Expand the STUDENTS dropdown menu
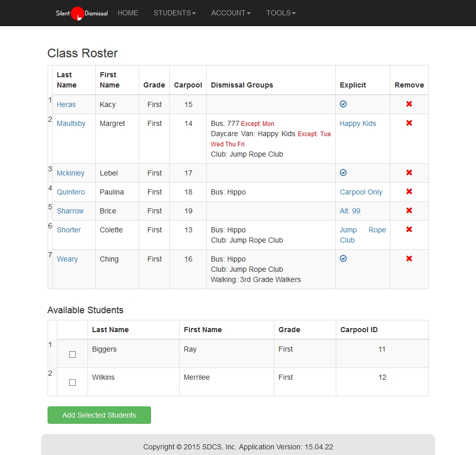This screenshot has height=455, width=476. (175, 13)
